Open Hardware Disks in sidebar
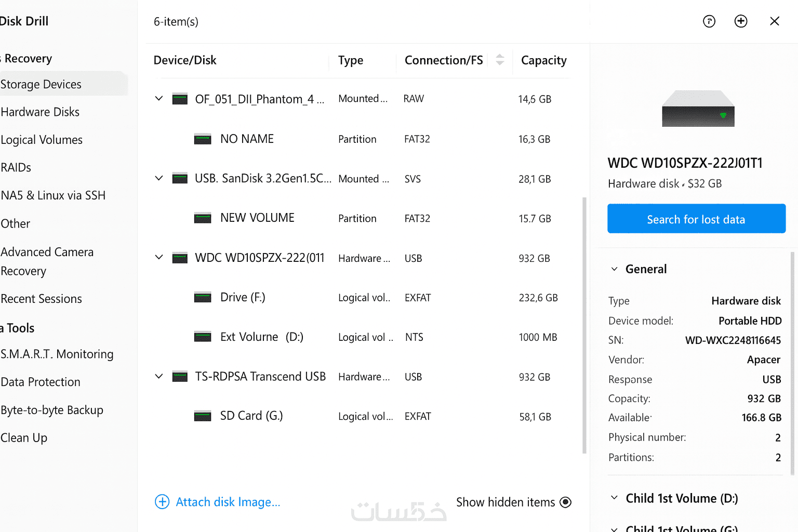The width and height of the screenshot is (798, 532). (x=40, y=112)
